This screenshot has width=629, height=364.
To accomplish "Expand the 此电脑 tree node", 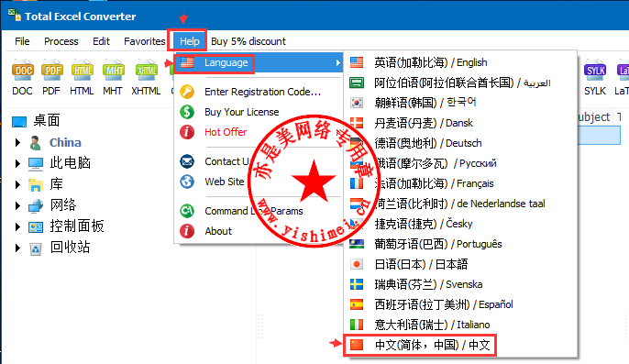I will [x=17, y=163].
